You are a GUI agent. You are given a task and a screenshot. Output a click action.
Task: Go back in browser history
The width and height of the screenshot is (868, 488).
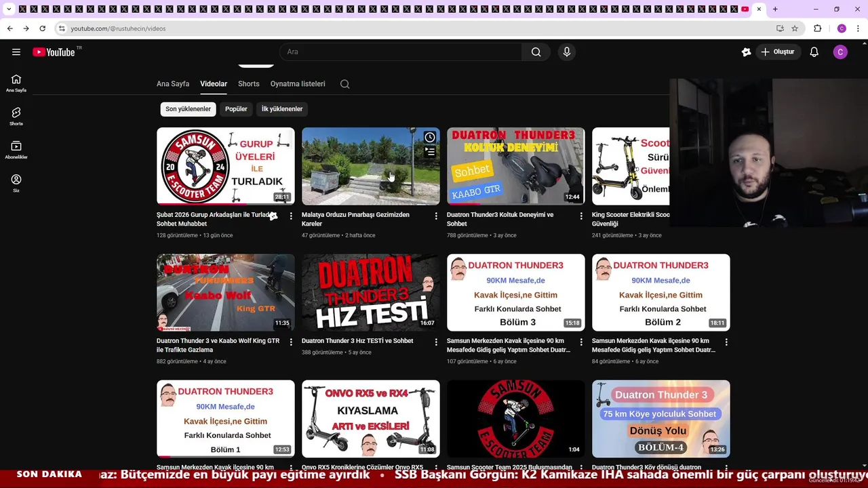click(9, 28)
